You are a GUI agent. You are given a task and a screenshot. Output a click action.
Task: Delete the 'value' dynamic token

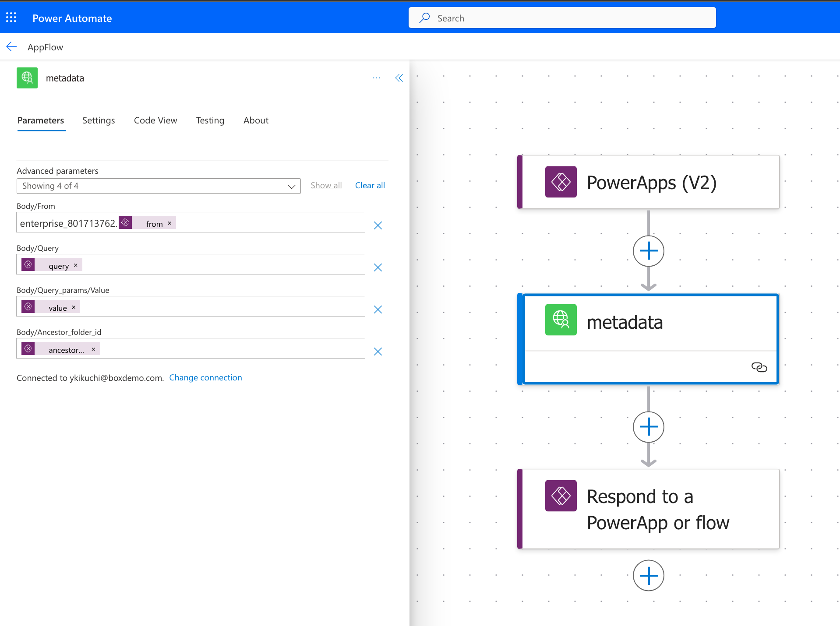click(x=74, y=307)
